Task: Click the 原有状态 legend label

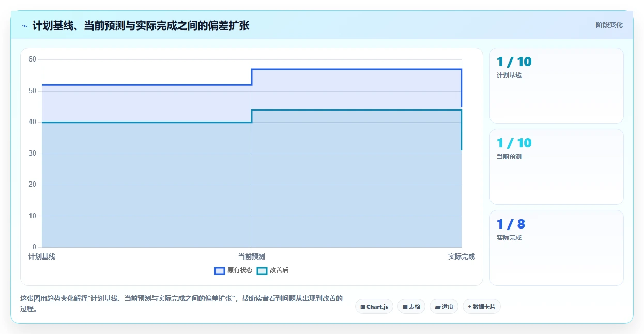Action: click(240, 270)
